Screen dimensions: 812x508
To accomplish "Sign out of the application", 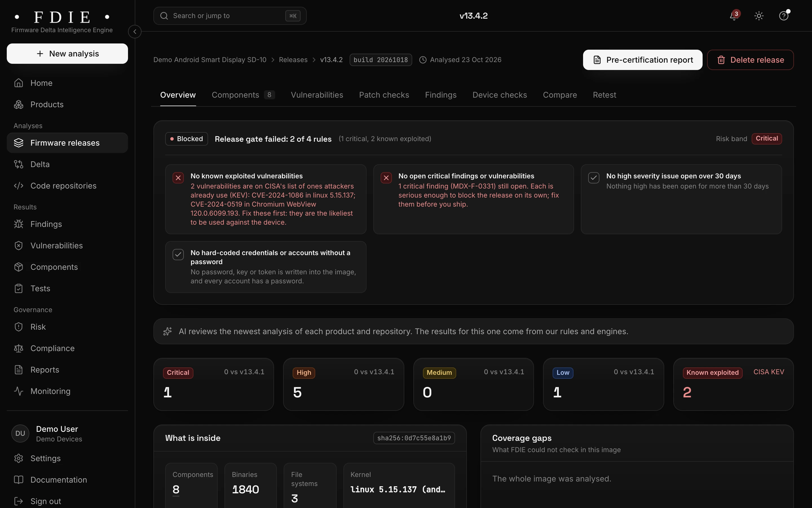I will point(67,501).
